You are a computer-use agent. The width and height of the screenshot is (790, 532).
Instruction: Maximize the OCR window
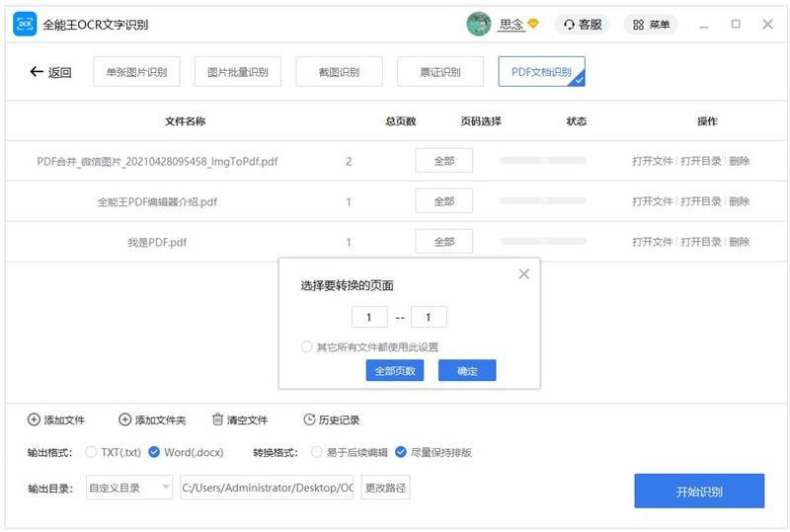pyautogui.click(x=736, y=24)
